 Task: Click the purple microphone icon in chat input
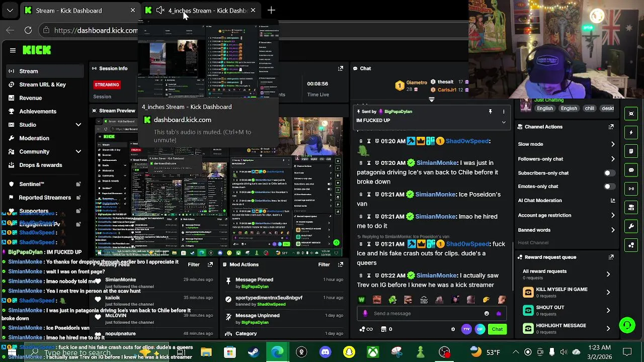(365, 314)
